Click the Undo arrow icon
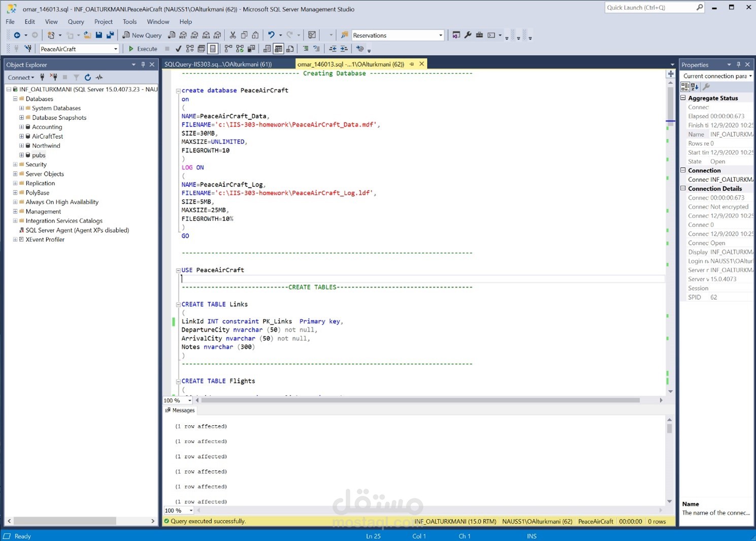The image size is (756, 541). click(271, 35)
